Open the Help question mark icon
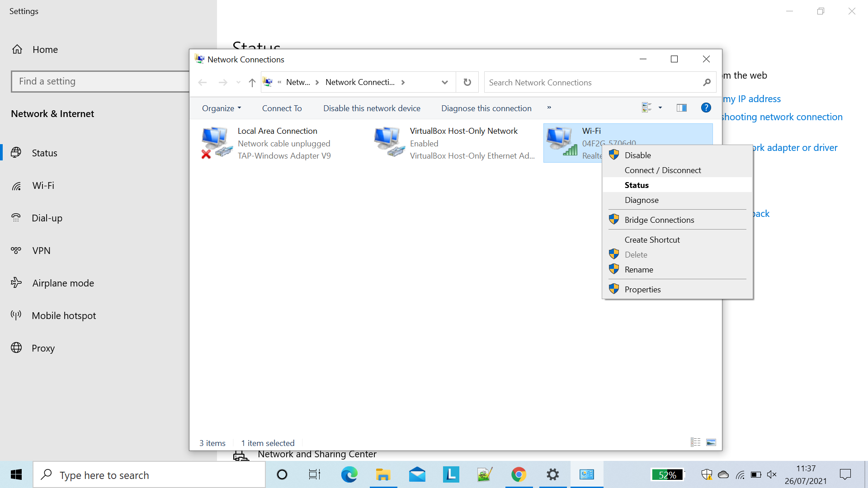 706,108
